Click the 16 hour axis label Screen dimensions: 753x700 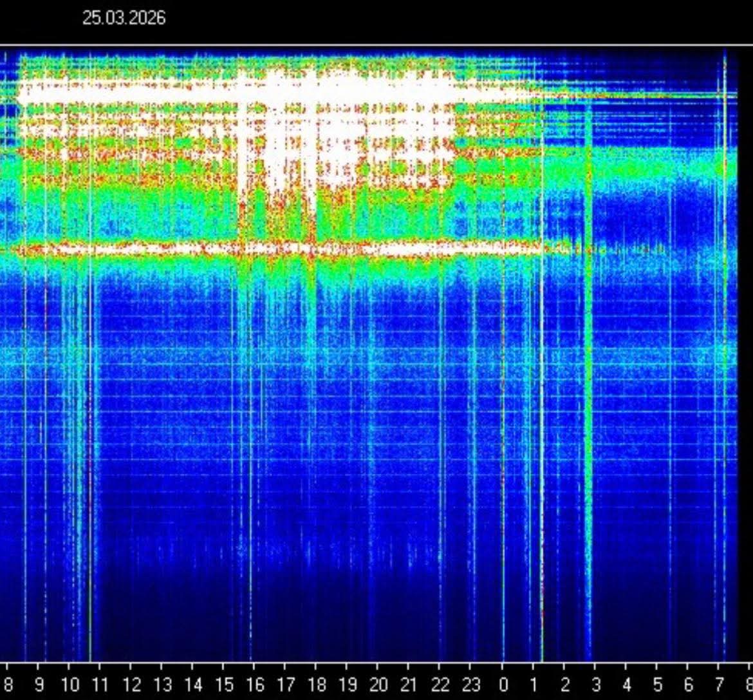pyautogui.click(x=255, y=684)
